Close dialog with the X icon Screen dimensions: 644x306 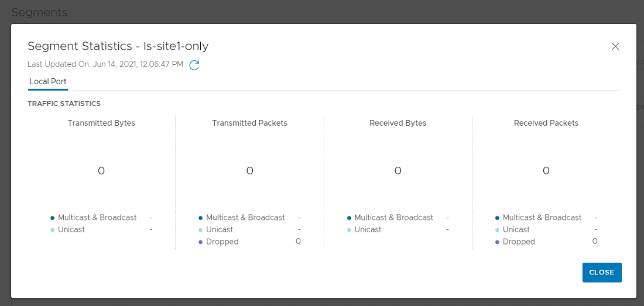(x=615, y=47)
